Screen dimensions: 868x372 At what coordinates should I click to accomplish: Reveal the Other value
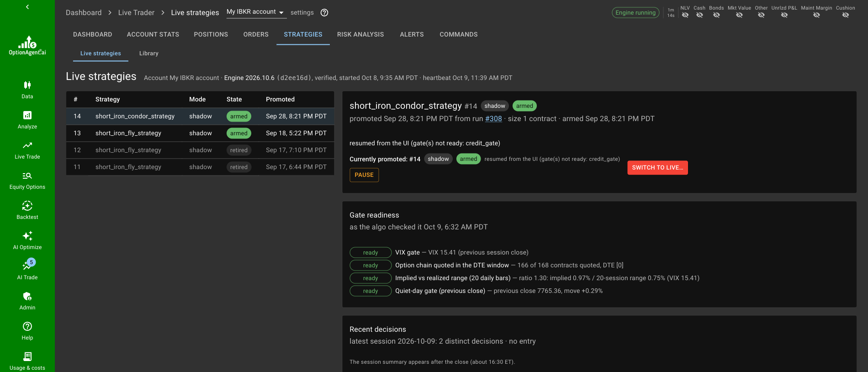point(761,15)
